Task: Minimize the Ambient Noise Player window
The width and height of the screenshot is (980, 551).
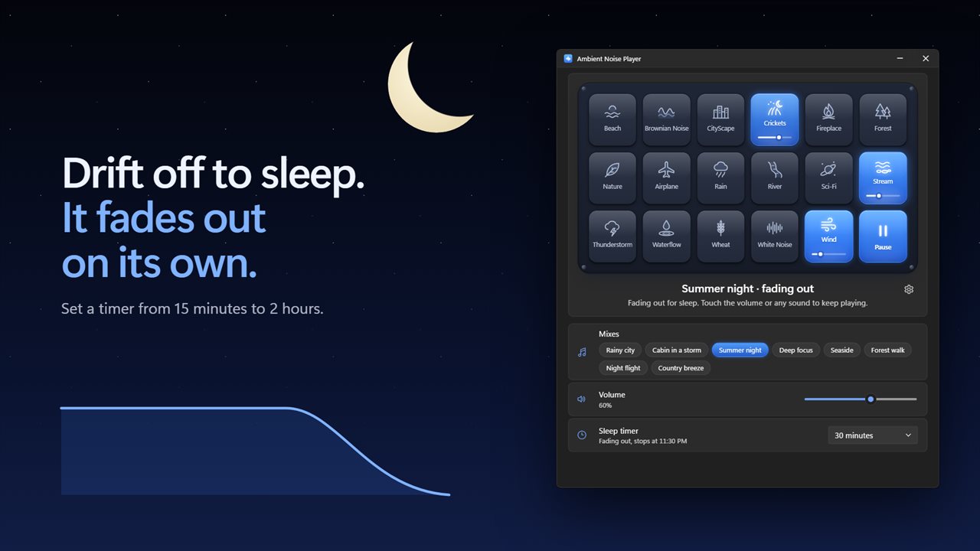Action: tap(900, 58)
